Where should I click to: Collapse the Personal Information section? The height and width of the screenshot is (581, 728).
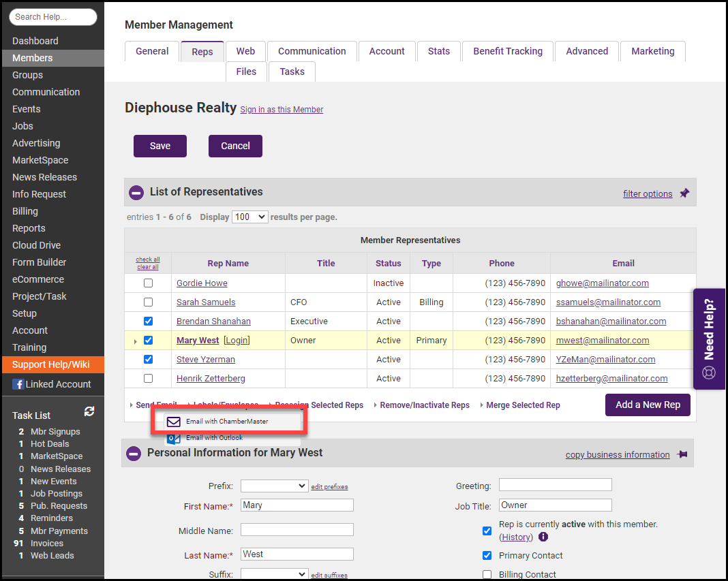tap(136, 453)
